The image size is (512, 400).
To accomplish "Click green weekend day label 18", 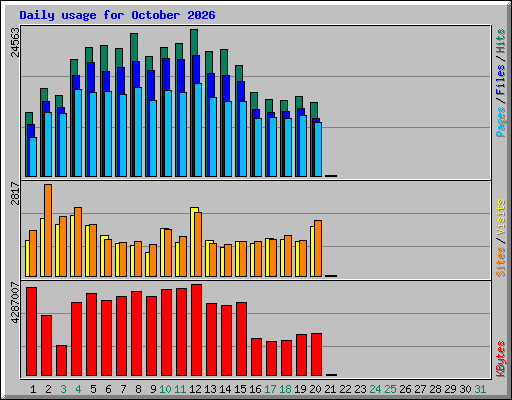I will (285, 389).
